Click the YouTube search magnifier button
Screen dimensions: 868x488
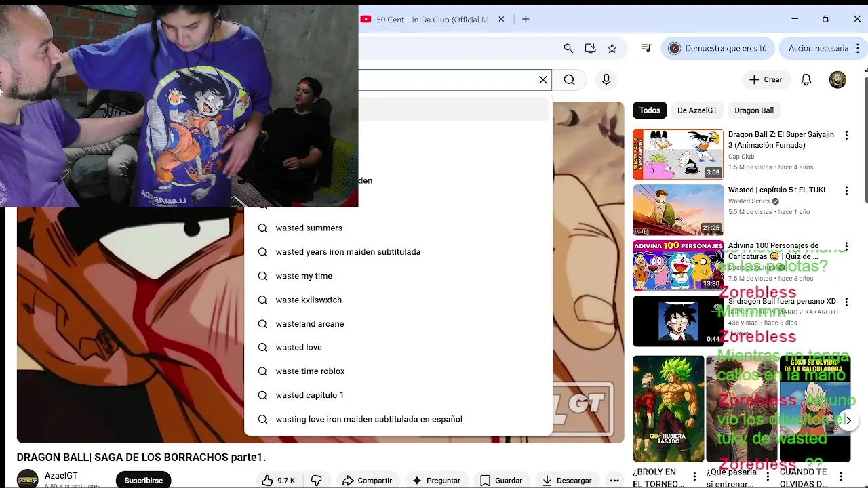570,80
